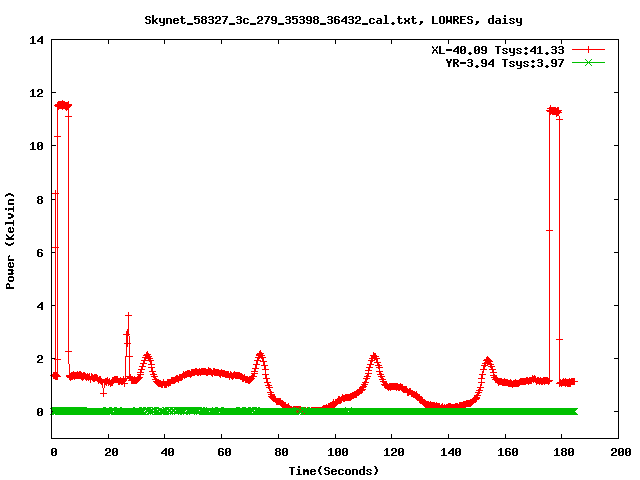
Task: Click the 14 tick label on y-axis
Action: [x=38, y=40]
